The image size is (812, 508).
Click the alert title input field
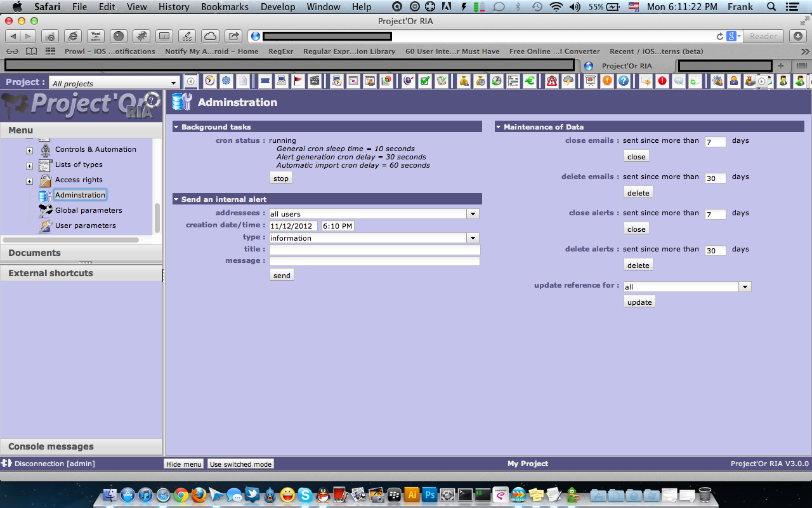click(x=374, y=250)
